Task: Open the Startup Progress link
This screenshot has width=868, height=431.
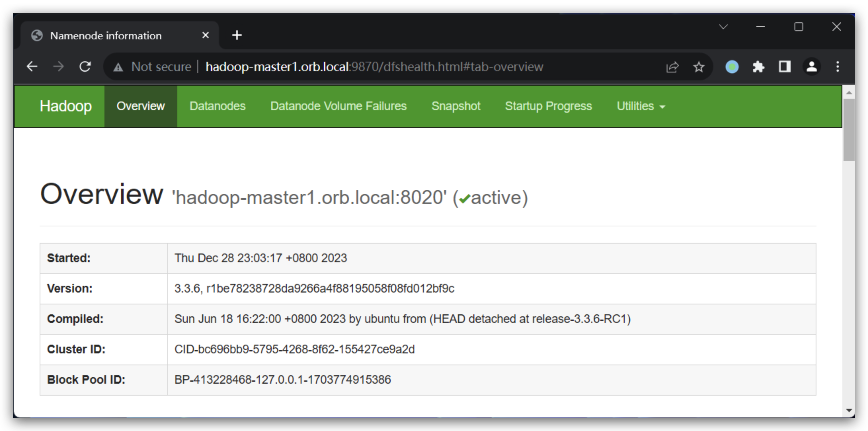Action: [548, 106]
